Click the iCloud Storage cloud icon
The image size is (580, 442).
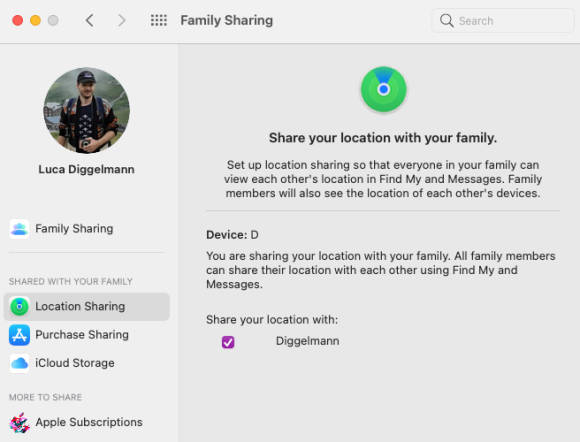[x=19, y=363]
